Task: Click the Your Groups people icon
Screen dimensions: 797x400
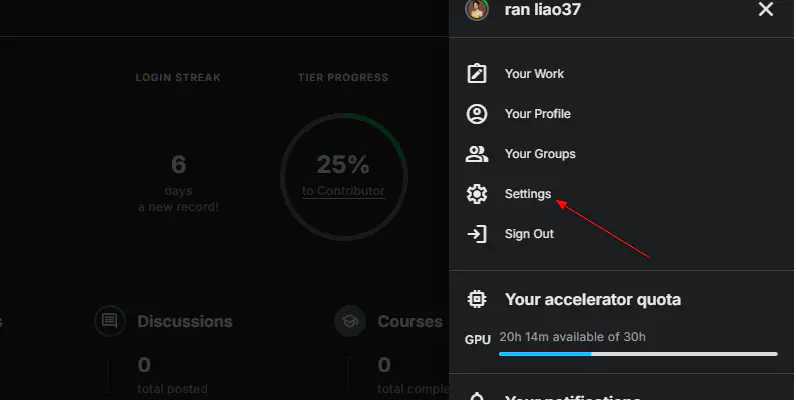Action: tap(477, 154)
